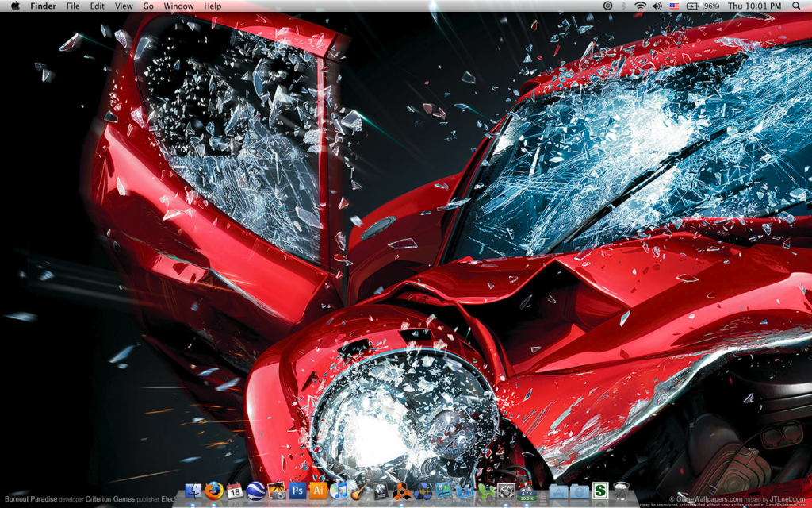Click the network speed monitor Dock icon
The height and width of the screenshot is (508, 812).
click(x=527, y=491)
